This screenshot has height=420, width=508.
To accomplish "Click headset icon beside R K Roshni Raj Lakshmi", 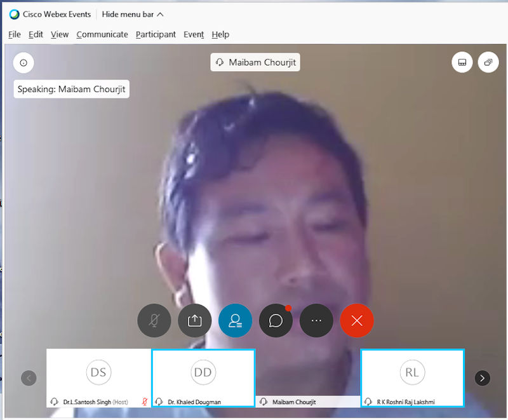I will coord(368,402).
